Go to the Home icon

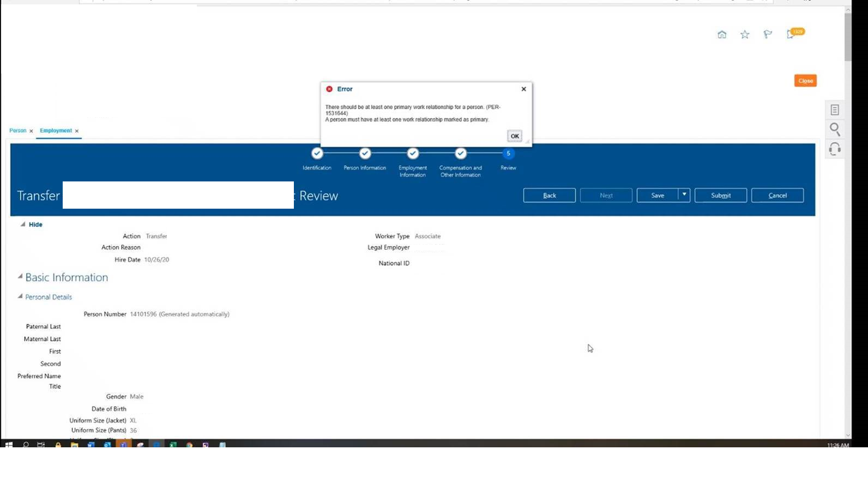[722, 34]
